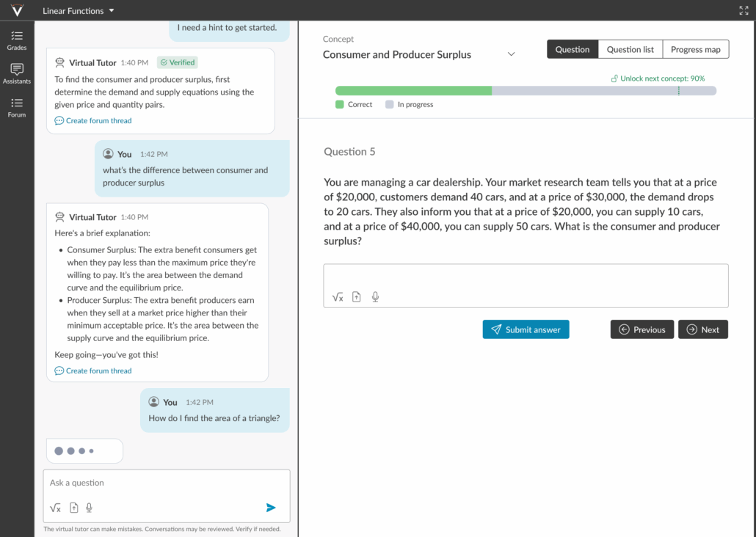The image size is (756, 537).
Task: Switch to the Question list tab
Action: [x=630, y=49]
